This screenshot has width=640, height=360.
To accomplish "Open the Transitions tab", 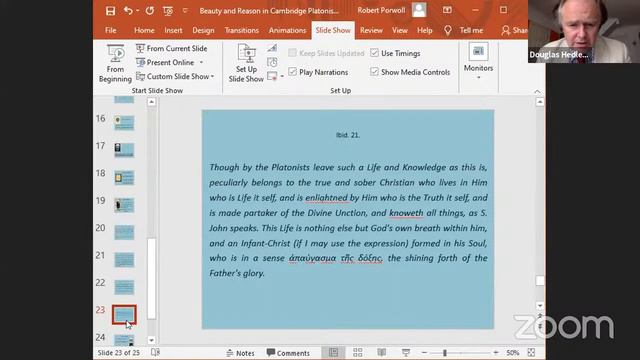I will (242, 30).
